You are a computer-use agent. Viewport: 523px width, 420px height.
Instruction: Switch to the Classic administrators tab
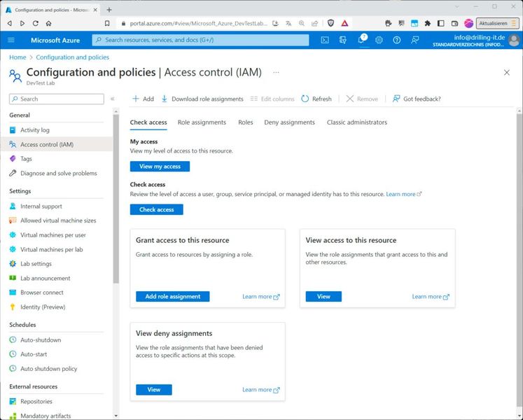357,122
